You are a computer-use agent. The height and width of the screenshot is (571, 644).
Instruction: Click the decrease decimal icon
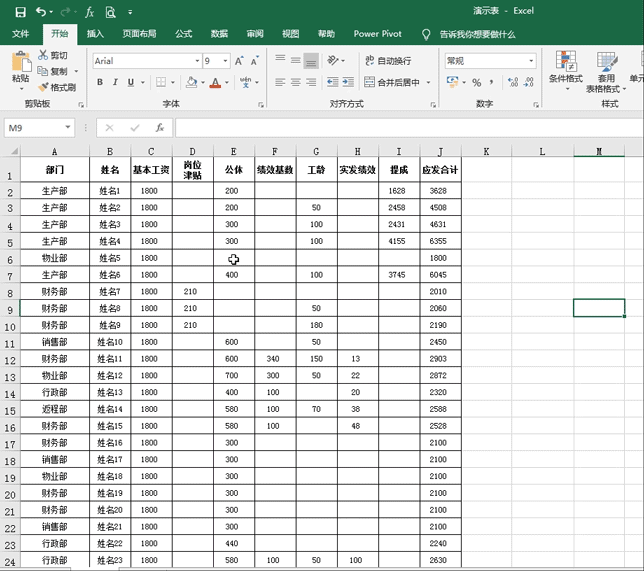tap(529, 82)
